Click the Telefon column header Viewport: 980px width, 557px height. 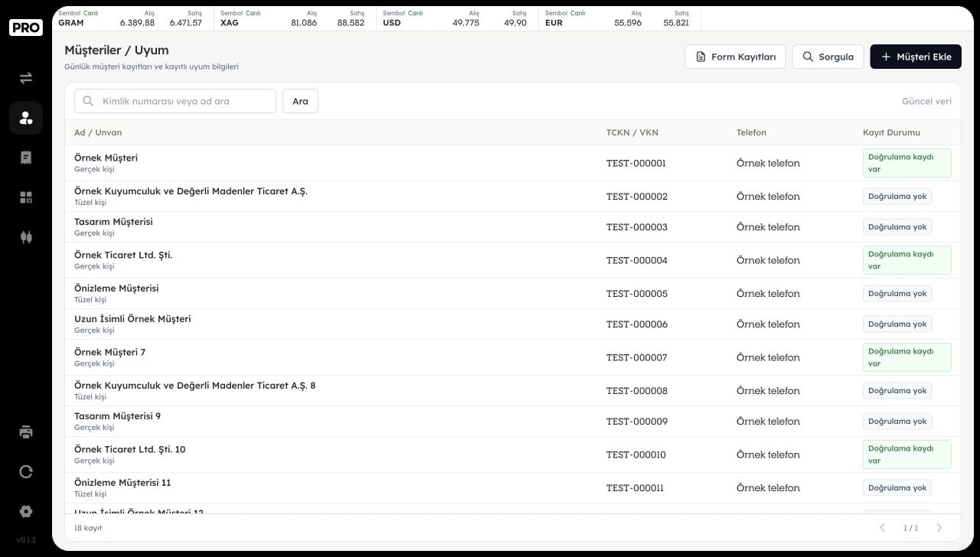[x=751, y=132]
